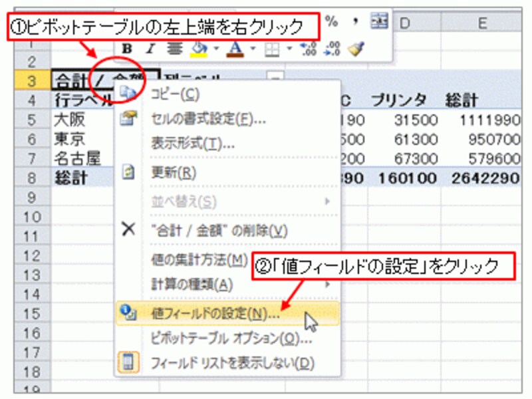Select the 行ラベル cell
Screen dimensions: 532x399
(x=83, y=100)
